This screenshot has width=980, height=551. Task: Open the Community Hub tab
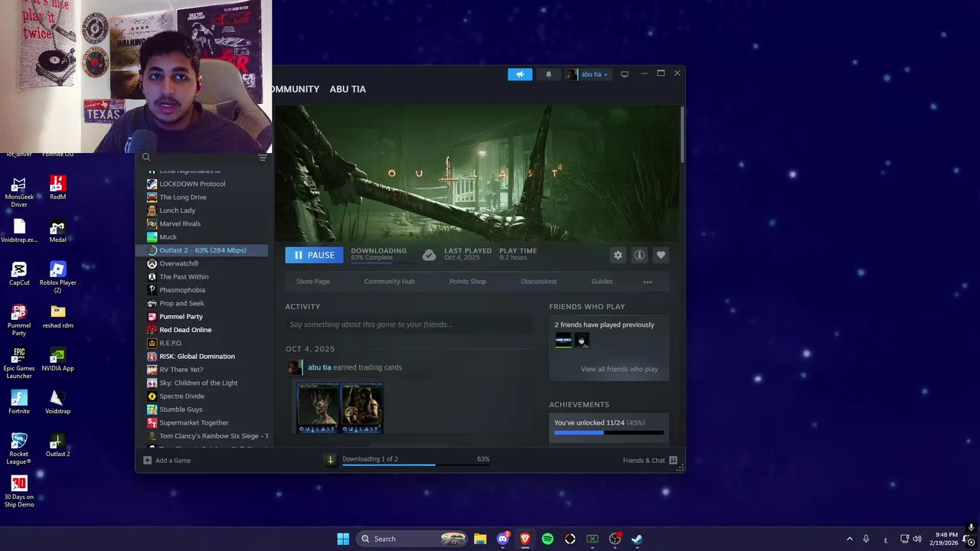390,282
